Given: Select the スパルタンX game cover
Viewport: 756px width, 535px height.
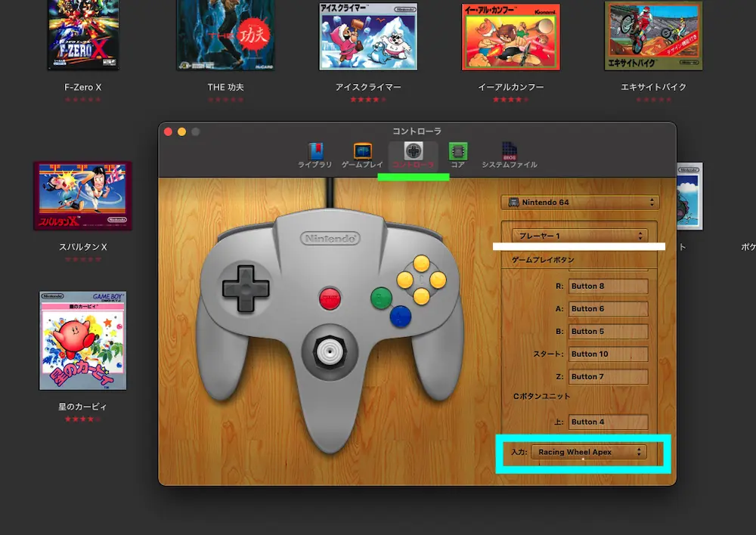Looking at the screenshot, I should [82, 196].
